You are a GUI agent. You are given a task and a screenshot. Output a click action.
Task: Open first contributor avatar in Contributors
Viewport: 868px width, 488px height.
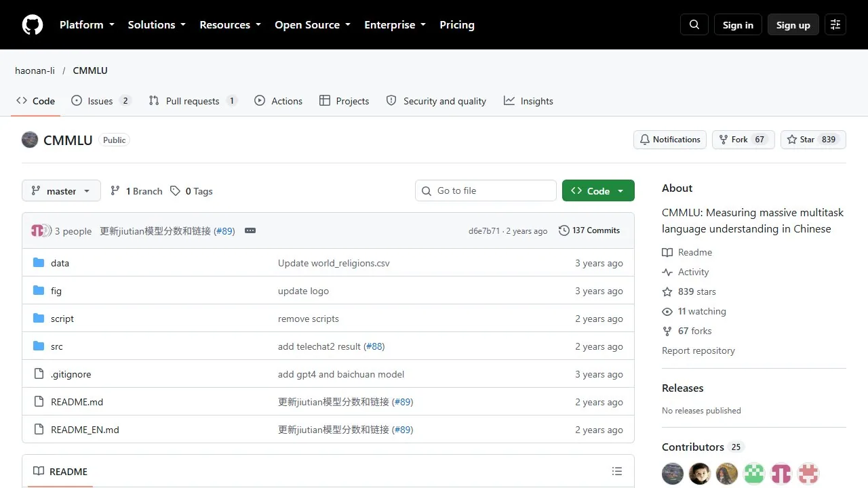(x=673, y=474)
